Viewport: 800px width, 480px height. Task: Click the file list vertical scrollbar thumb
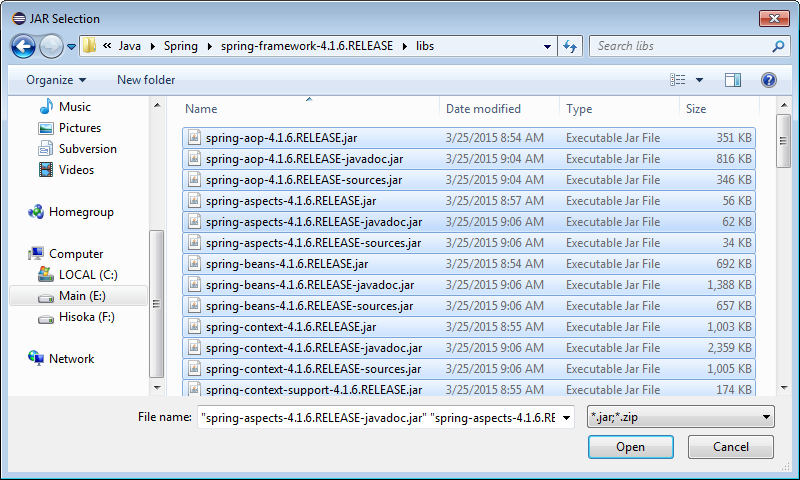(x=783, y=141)
